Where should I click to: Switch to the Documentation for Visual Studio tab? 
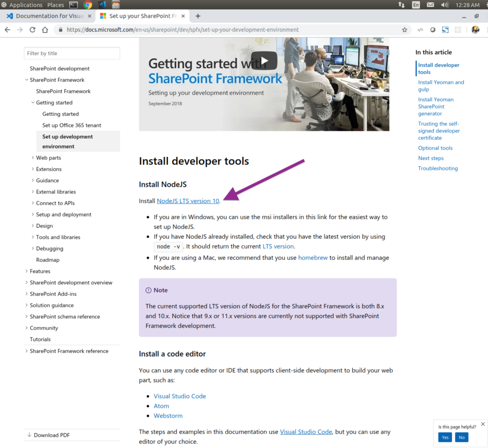50,16
